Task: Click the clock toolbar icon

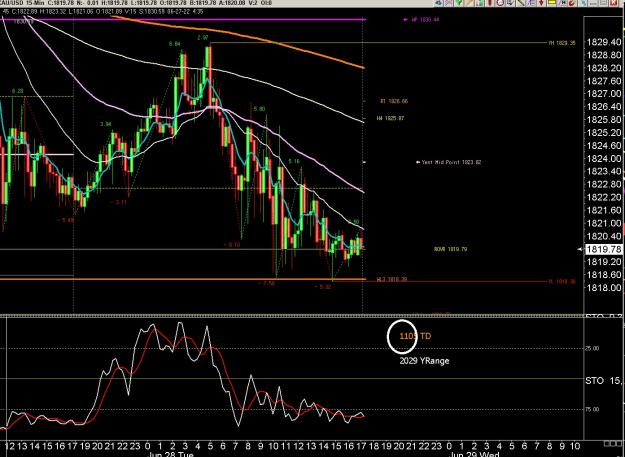Action: click(500, 2)
